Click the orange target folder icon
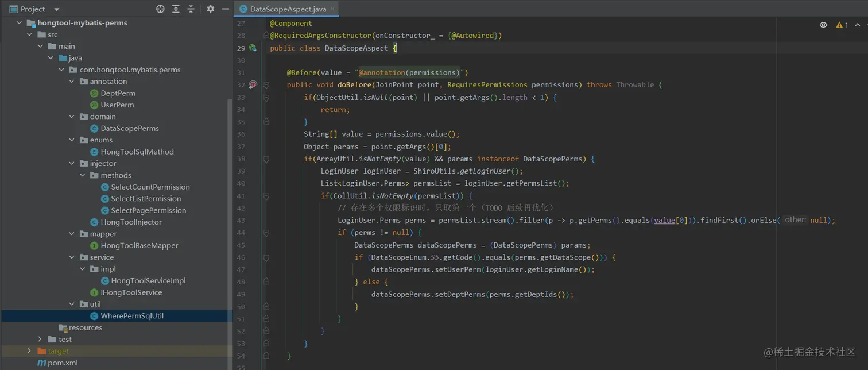 (41, 351)
